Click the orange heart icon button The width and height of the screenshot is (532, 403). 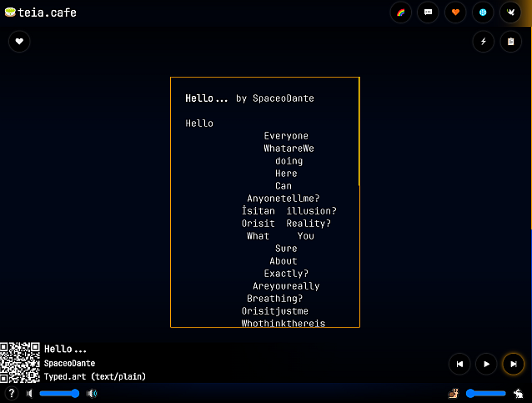455,13
